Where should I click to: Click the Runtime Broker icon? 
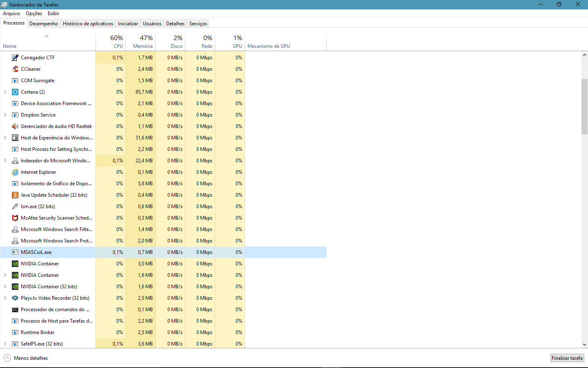[15, 332]
